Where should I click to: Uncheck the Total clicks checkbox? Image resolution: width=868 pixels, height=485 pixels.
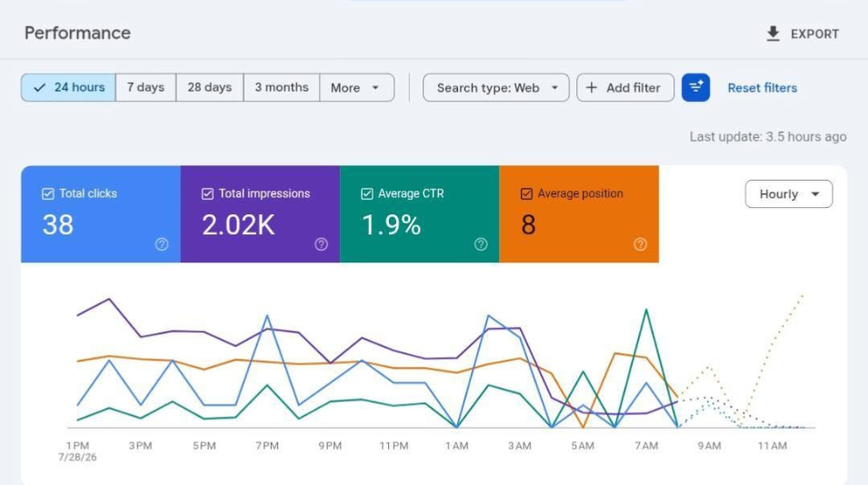coord(48,193)
